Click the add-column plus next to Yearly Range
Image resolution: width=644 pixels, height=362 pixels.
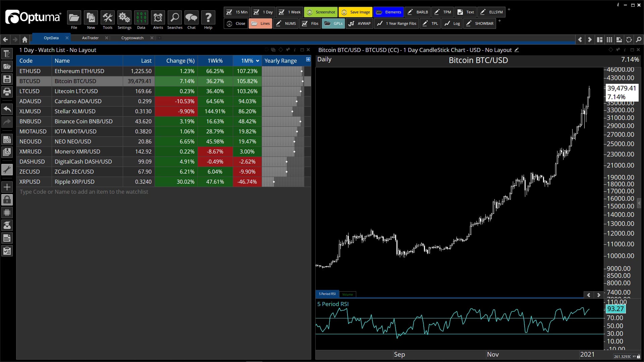(x=308, y=59)
